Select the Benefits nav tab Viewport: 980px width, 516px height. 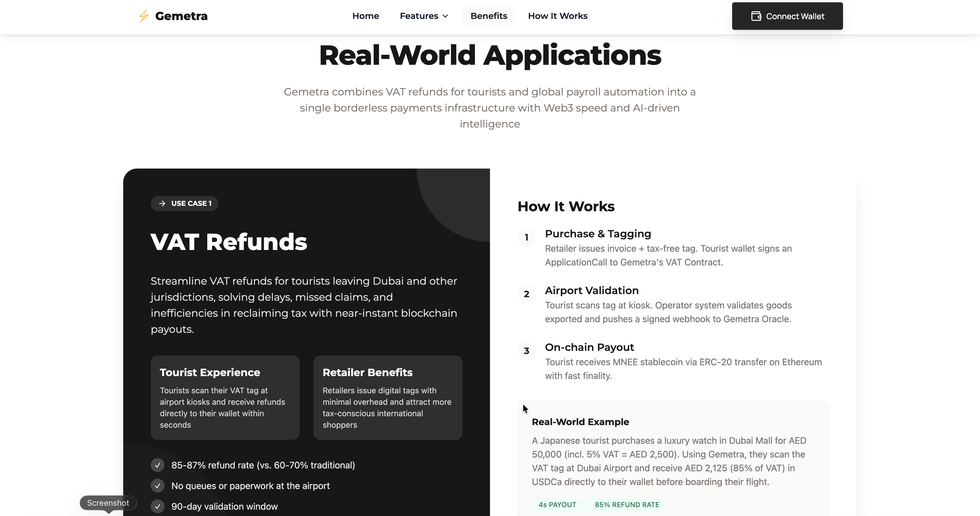[x=489, y=16]
